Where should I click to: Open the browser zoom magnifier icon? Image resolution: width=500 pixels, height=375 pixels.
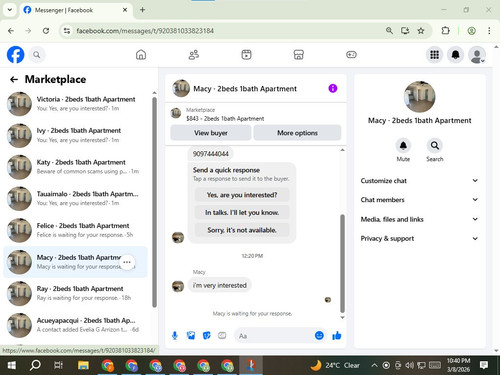(x=389, y=31)
